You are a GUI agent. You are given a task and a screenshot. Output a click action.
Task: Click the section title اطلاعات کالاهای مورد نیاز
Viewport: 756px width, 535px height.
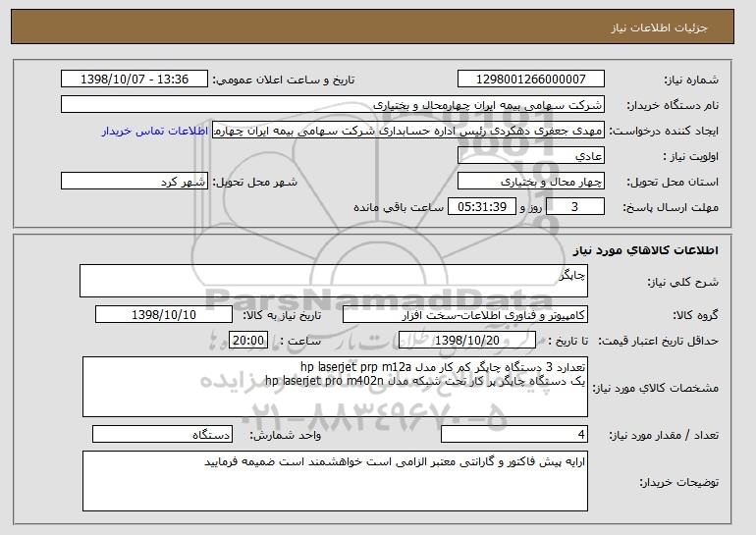tap(646, 250)
